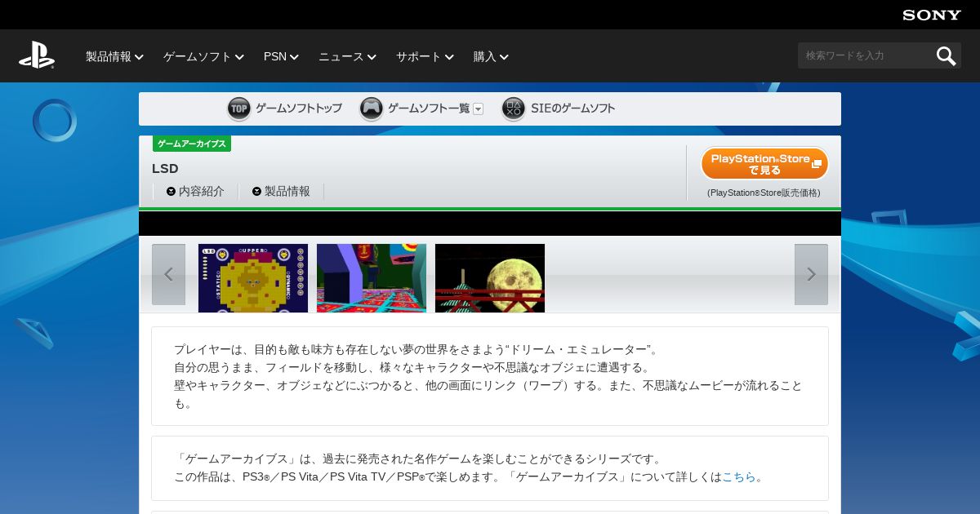Click the PlayStation Storeで見る button
This screenshot has width=980, height=514.
click(x=764, y=164)
